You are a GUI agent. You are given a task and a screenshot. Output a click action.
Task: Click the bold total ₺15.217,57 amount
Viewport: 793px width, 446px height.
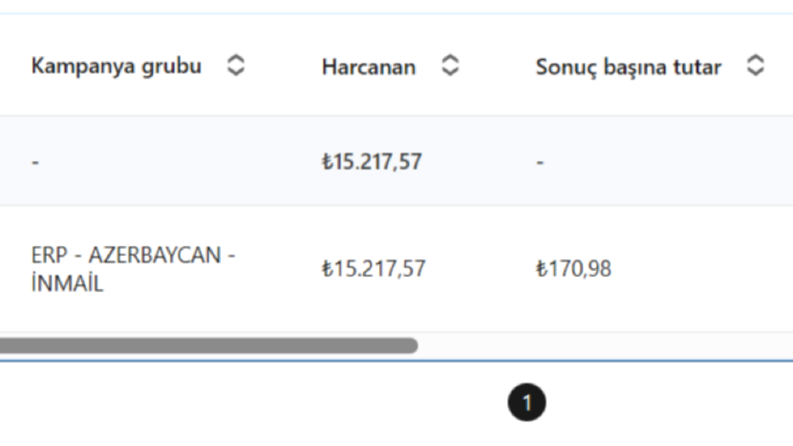(x=372, y=162)
